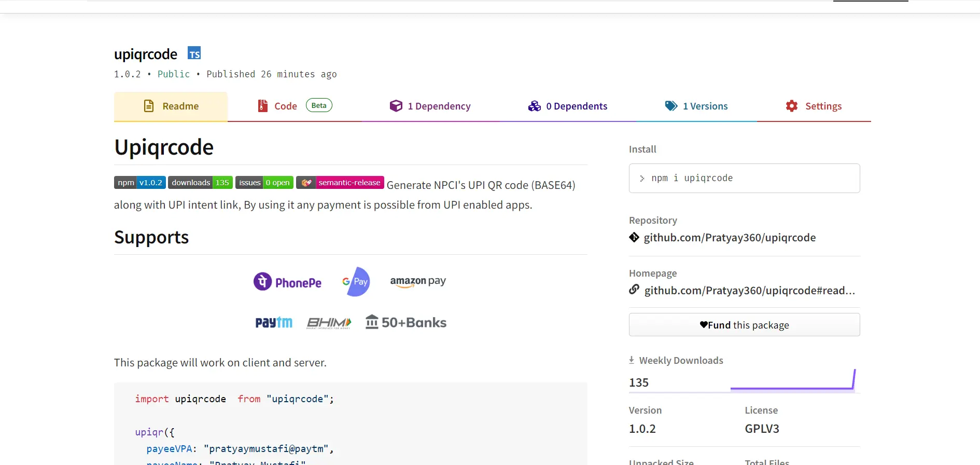Switch to the Code tab
Screen dimensions: 980x465
[x=285, y=106]
